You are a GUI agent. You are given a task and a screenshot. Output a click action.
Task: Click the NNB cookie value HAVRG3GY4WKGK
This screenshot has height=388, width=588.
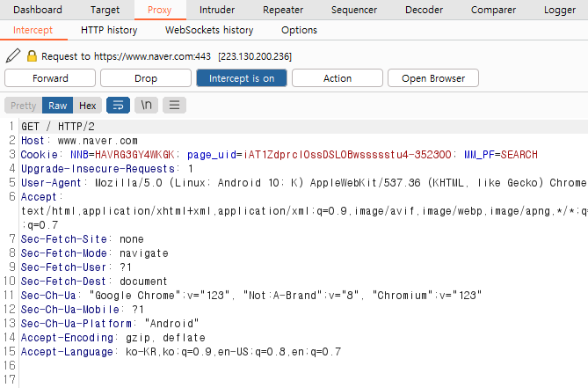tap(134, 155)
